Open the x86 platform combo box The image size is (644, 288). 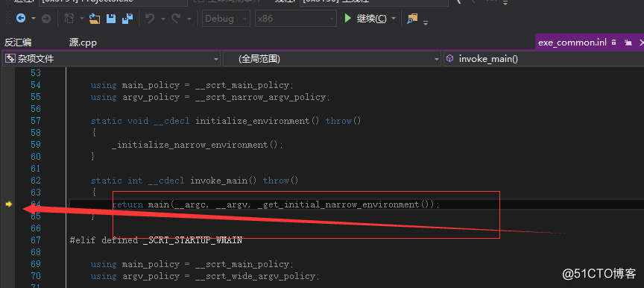click(x=295, y=19)
